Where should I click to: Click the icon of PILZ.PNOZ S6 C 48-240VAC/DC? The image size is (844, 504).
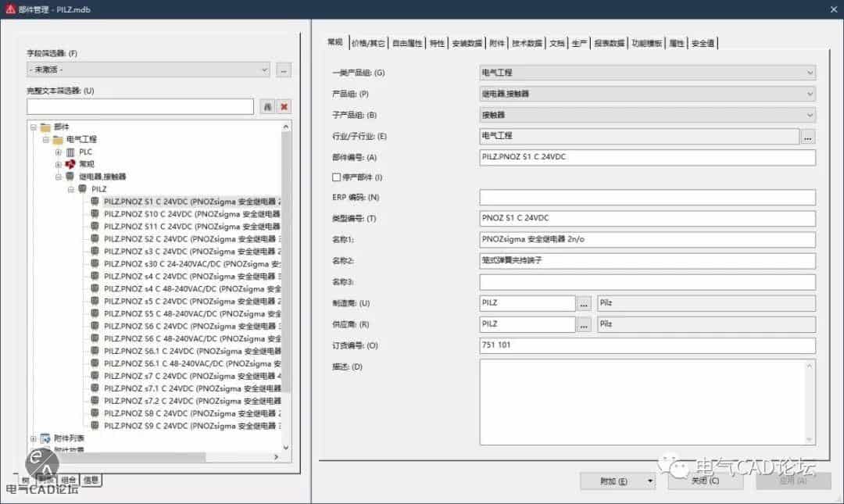point(95,338)
